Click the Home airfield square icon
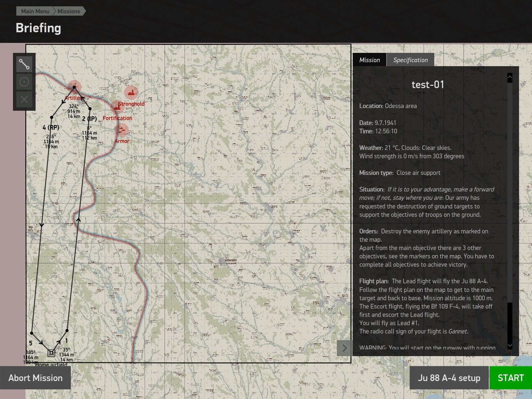 [x=51, y=353]
